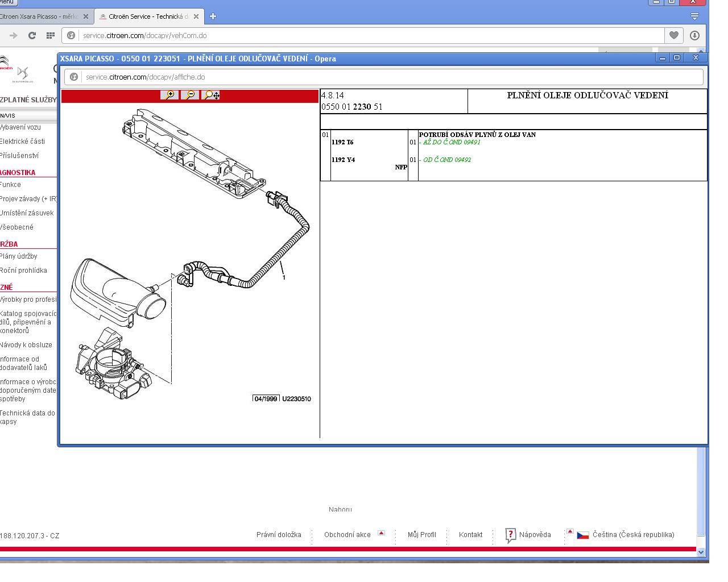Open Návody k obsluze link
Viewport: 728px width, 582px height.
click(x=26, y=345)
